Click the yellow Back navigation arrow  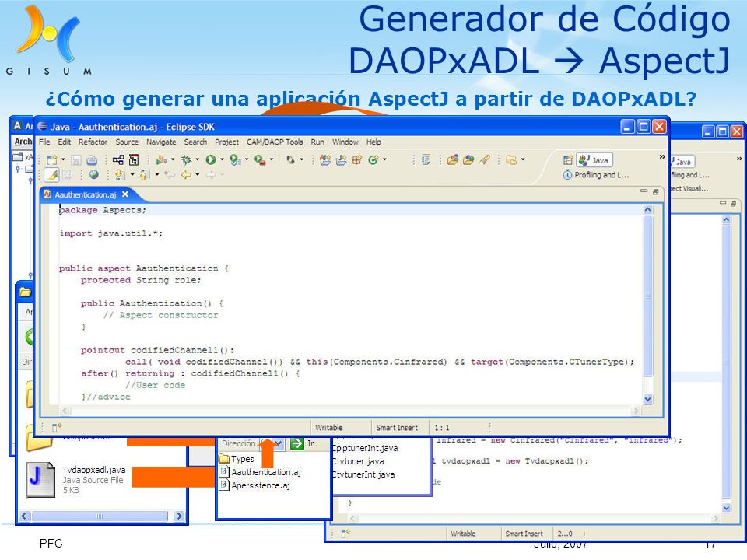point(186,175)
